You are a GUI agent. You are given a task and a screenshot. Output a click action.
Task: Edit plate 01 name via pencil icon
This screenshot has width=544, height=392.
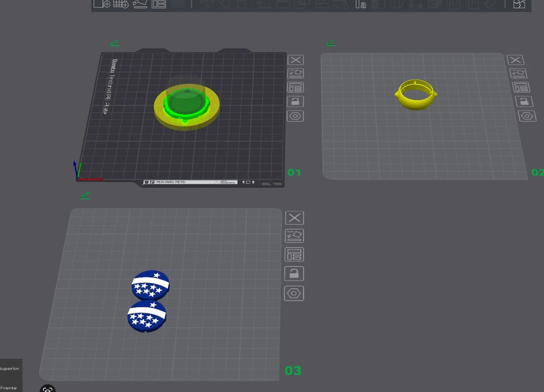click(x=114, y=43)
